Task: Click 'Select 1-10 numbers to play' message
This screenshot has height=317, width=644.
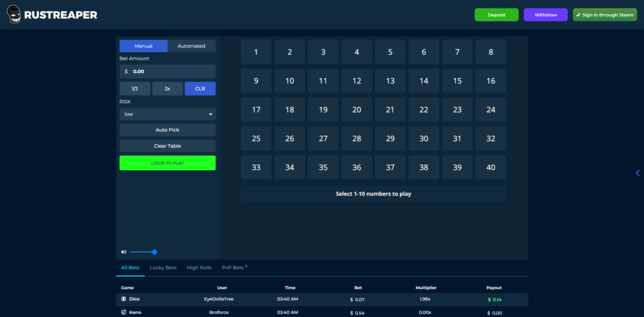Action: coord(374,194)
